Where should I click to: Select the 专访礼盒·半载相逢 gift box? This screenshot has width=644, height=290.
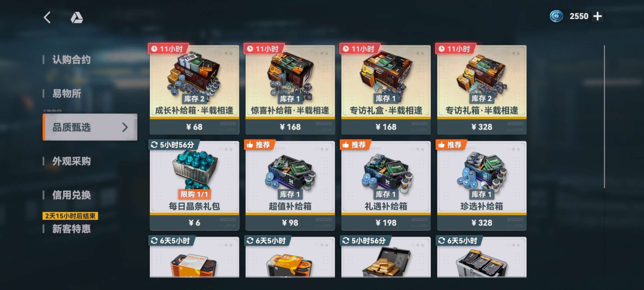click(386, 89)
